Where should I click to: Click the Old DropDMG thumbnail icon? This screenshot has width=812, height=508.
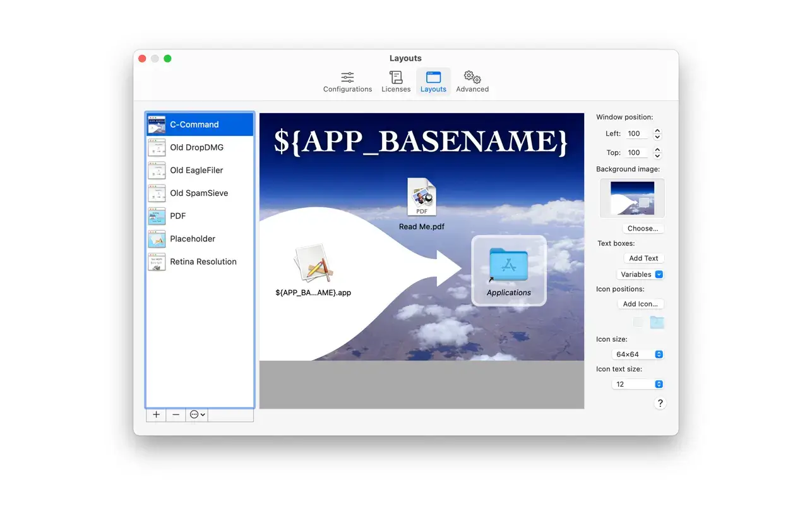coord(157,147)
